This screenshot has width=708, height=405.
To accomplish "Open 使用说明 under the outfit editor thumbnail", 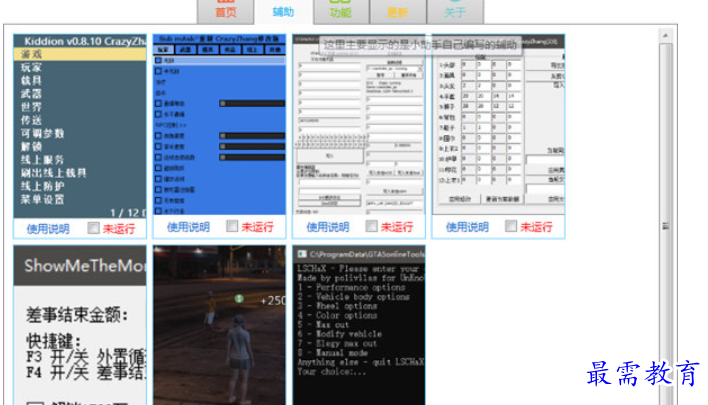I will point(467,227).
